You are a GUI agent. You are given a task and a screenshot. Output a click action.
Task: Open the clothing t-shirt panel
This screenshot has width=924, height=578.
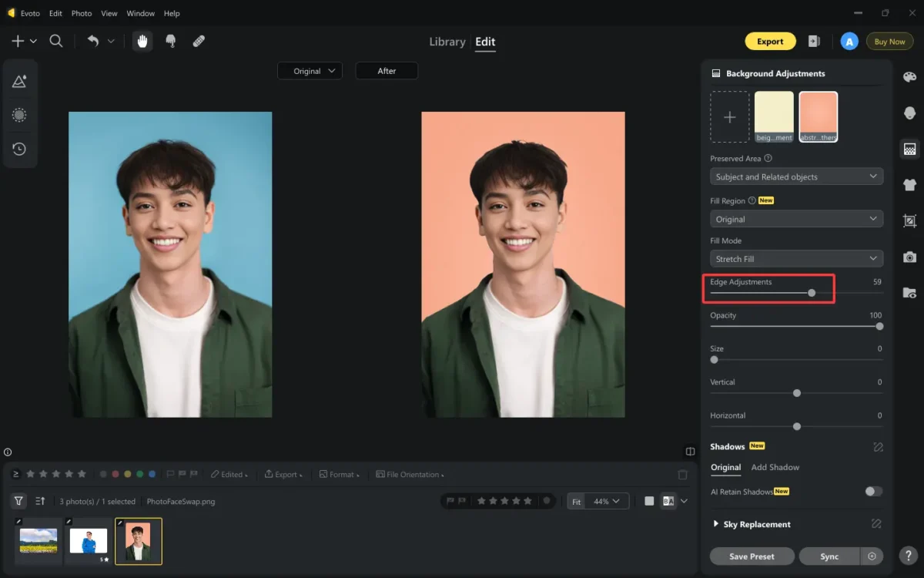909,184
